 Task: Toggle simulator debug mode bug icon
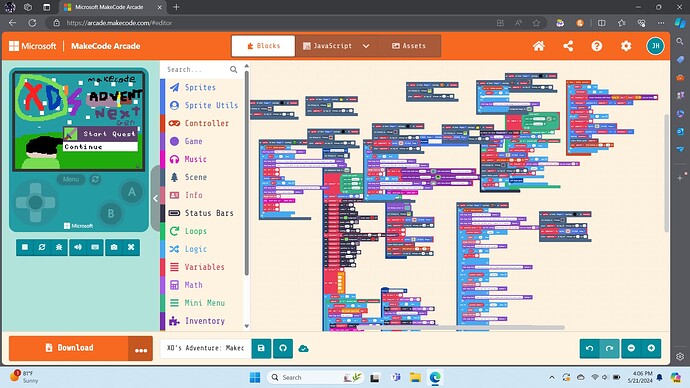click(x=59, y=247)
